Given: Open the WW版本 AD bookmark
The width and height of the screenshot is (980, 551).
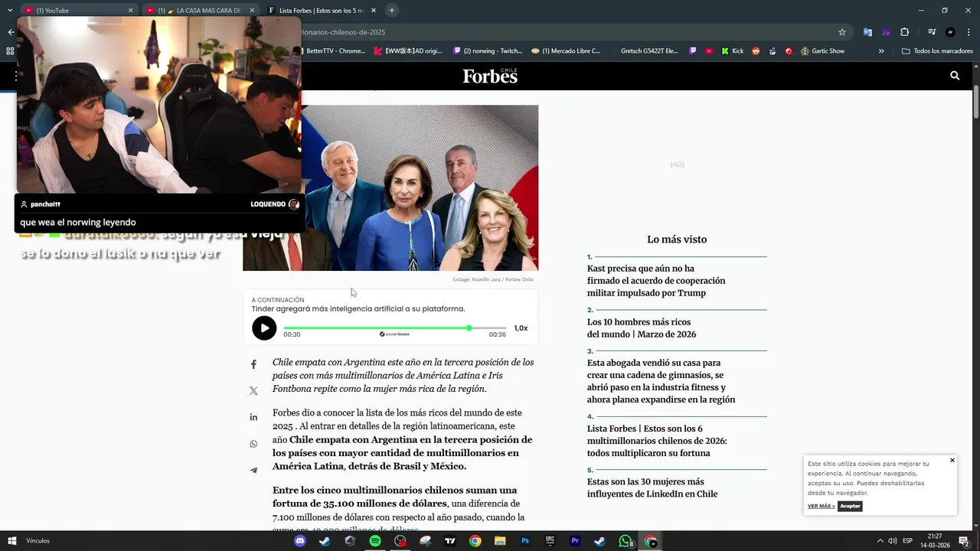Looking at the screenshot, I should 408,51.
